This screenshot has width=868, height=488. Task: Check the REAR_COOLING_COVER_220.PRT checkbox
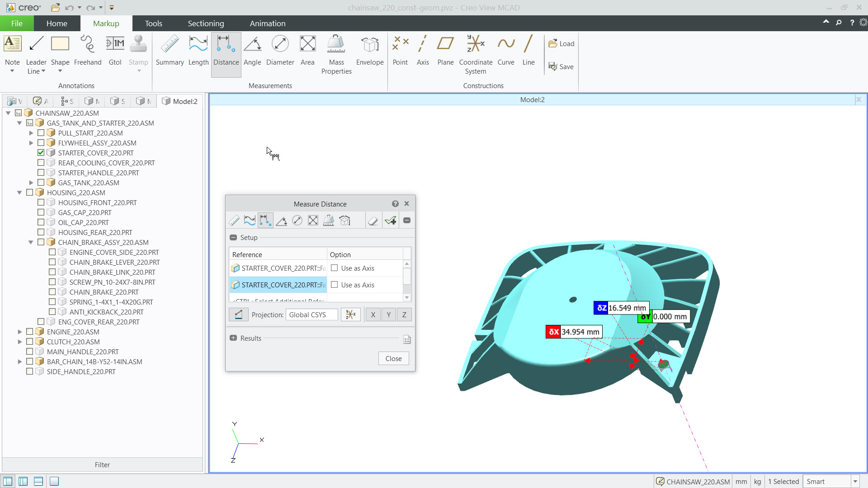[x=41, y=163]
